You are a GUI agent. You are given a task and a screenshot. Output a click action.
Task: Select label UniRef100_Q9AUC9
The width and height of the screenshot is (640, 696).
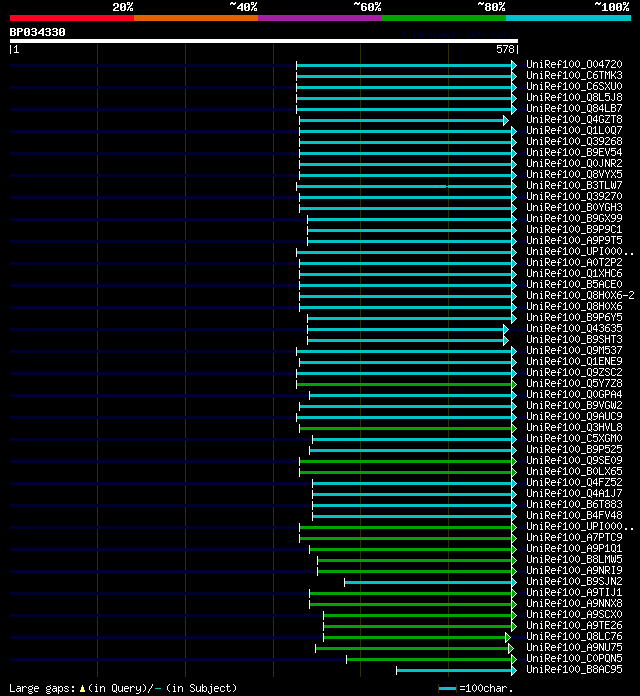coord(574,416)
